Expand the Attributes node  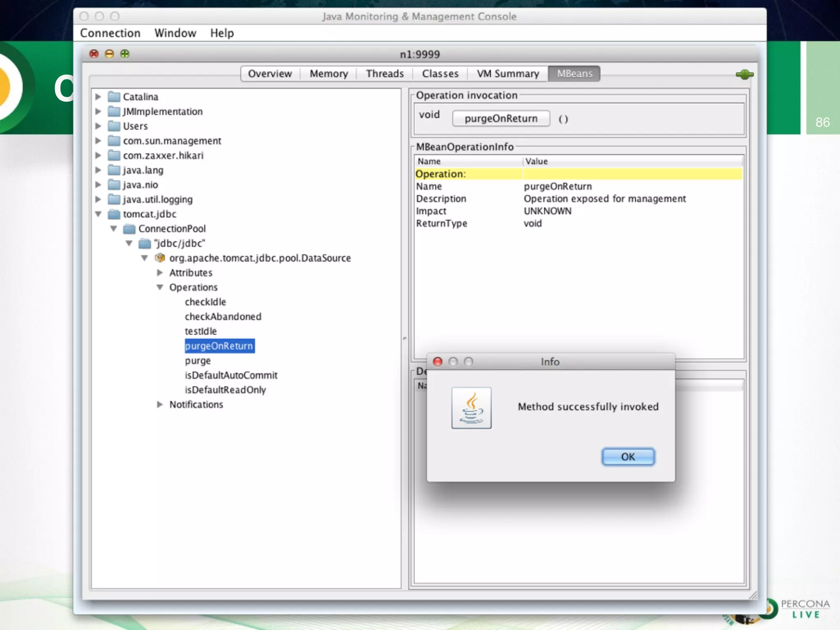click(160, 272)
